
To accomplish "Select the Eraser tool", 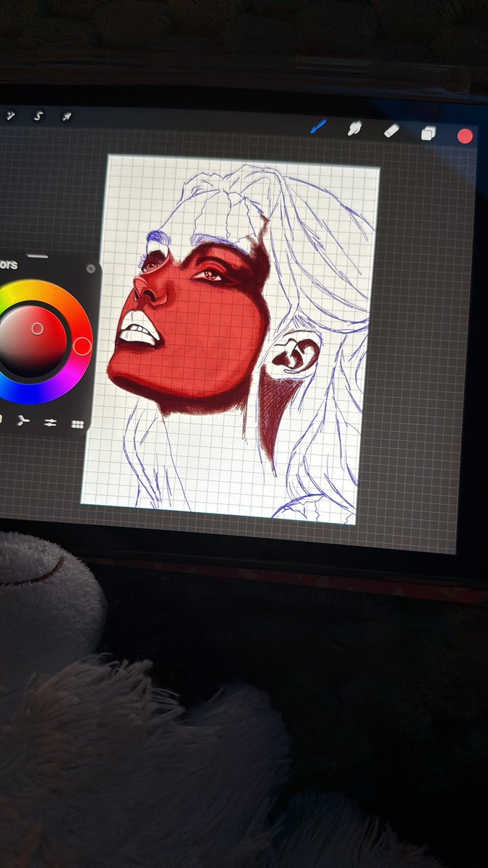I will pos(391,130).
